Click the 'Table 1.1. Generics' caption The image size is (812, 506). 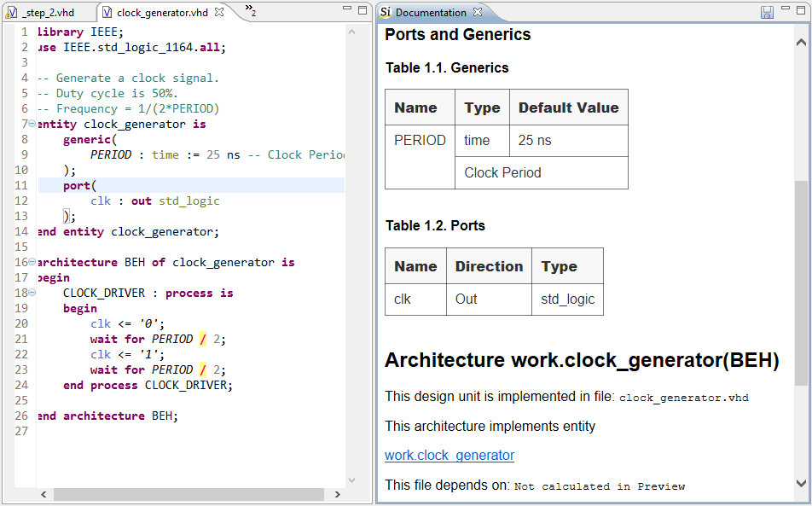[447, 68]
